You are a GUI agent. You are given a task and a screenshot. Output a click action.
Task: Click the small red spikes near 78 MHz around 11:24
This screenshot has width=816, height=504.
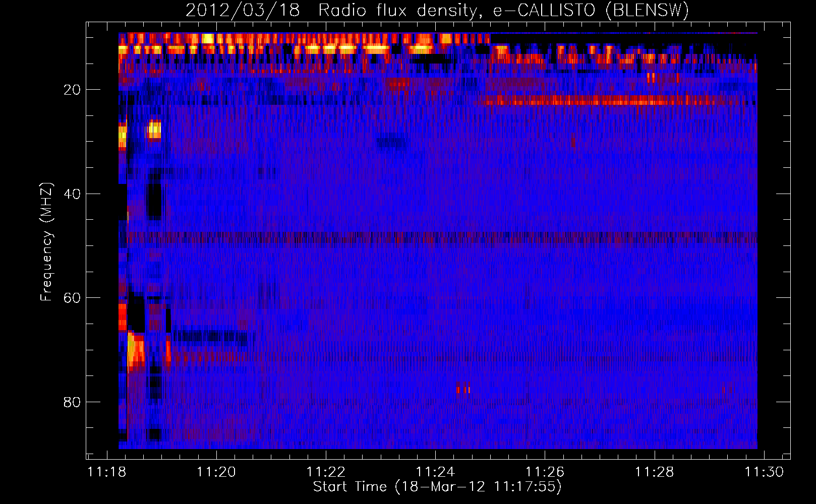463,390
